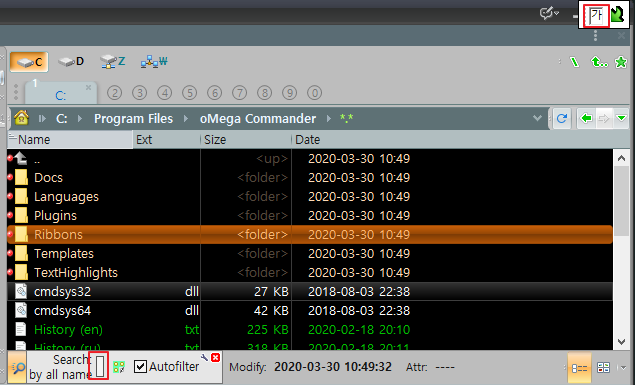
Task: Select the Ribbons folder row
Action: click(x=310, y=234)
